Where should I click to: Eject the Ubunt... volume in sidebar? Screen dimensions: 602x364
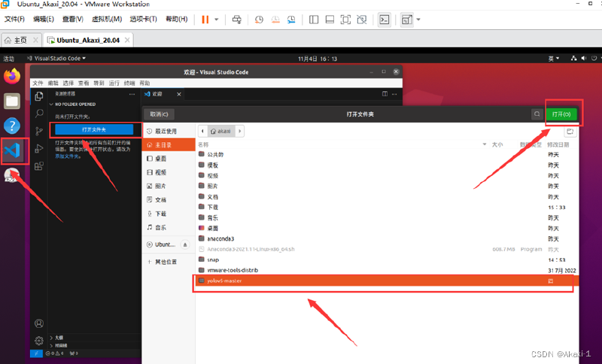[x=185, y=244]
